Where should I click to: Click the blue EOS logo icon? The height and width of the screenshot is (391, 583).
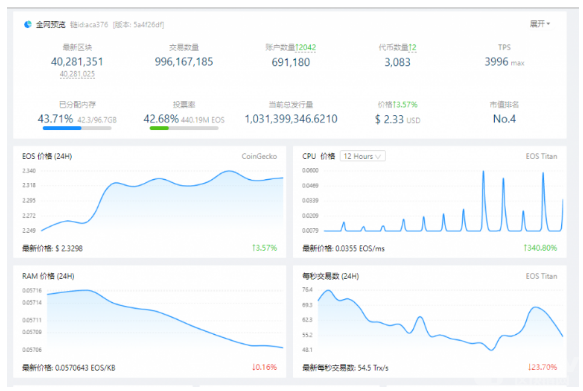[28, 25]
